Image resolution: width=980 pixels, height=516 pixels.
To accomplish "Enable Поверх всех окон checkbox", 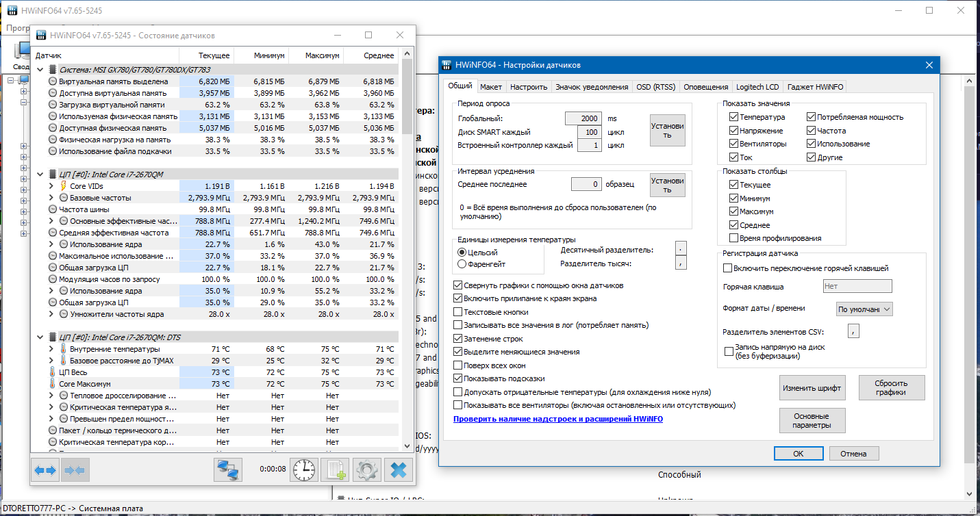I will [457, 365].
